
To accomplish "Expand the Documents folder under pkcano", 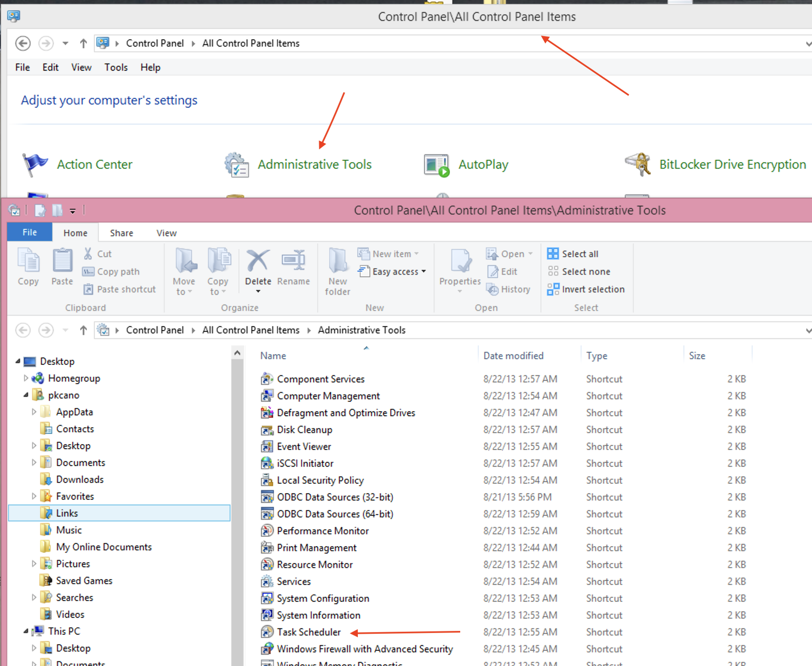I will (x=34, y=463).
